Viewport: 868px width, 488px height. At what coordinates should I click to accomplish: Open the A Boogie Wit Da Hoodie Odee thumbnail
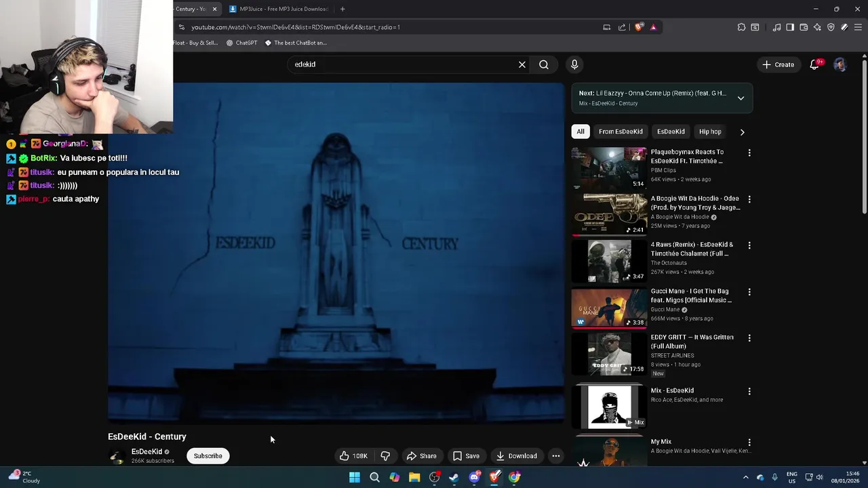coord(609,214)
